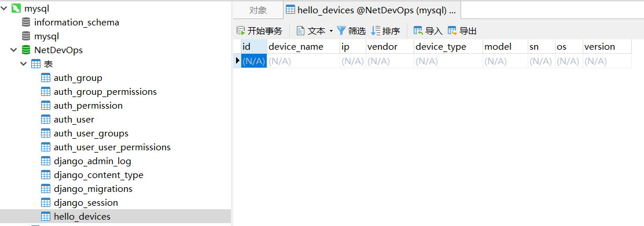
Task: Click the table icon on hello_devices tab
Action: [x=290, y=10]
